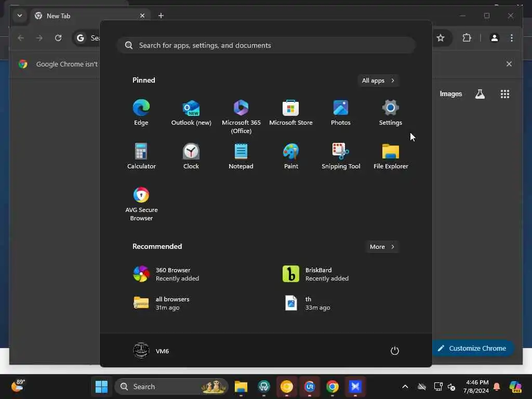This screenshot has width=532, height=399.
Task: Open Microsoft 365 (Office) app
Action: [x=241, y=117]
